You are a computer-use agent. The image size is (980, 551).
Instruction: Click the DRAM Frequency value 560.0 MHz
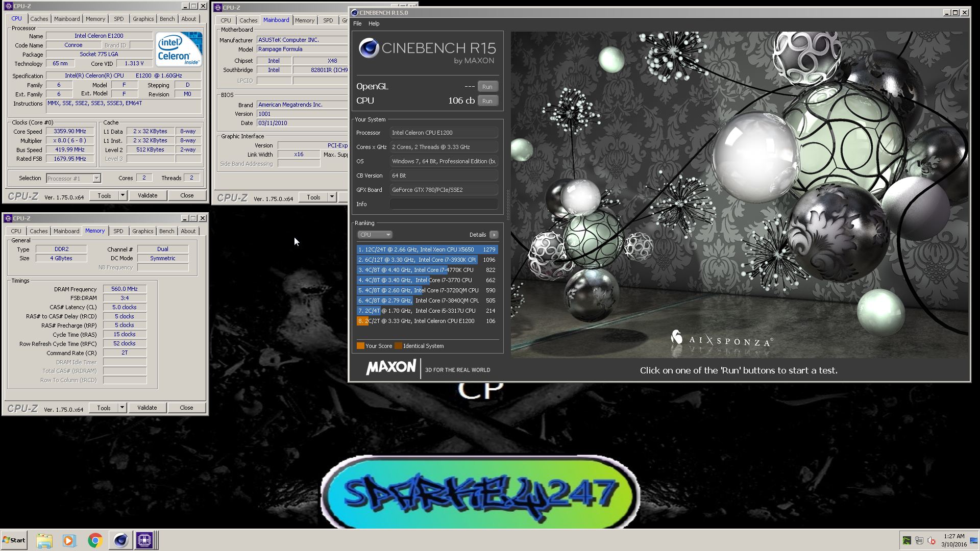point(125,289)
